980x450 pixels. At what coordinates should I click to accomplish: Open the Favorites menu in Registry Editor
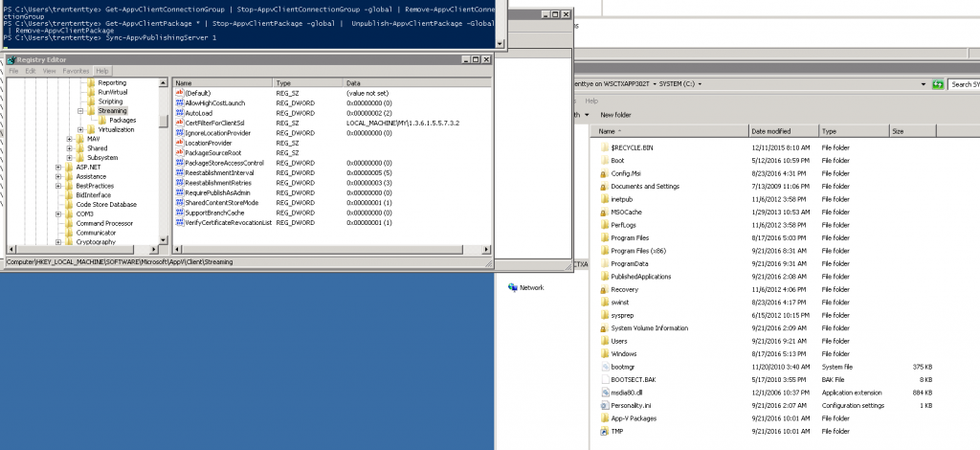pyautogui.click(x=76, y=71)
